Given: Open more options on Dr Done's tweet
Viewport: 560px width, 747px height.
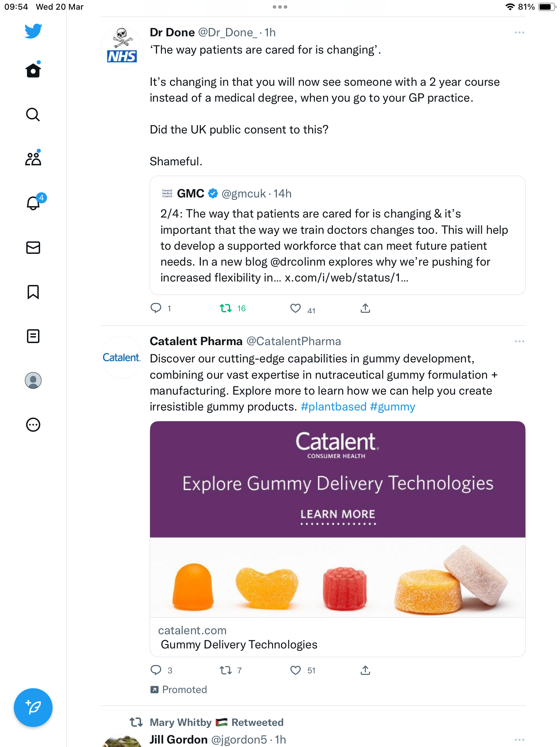Looking at the screenshot, I should (x=519, y=33).
